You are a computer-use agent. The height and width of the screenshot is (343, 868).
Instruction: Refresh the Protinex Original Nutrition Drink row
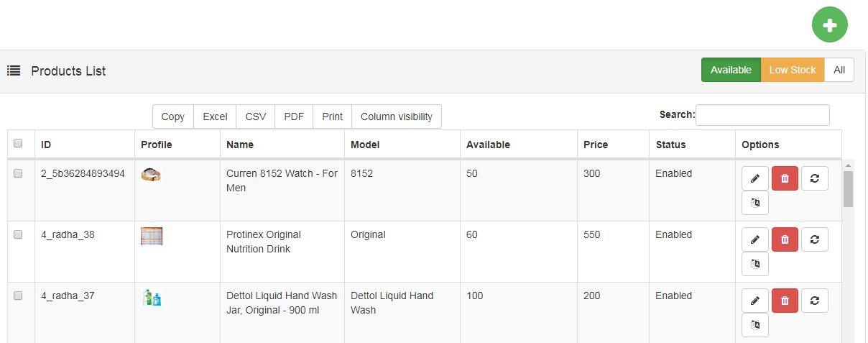coord(814,239)
